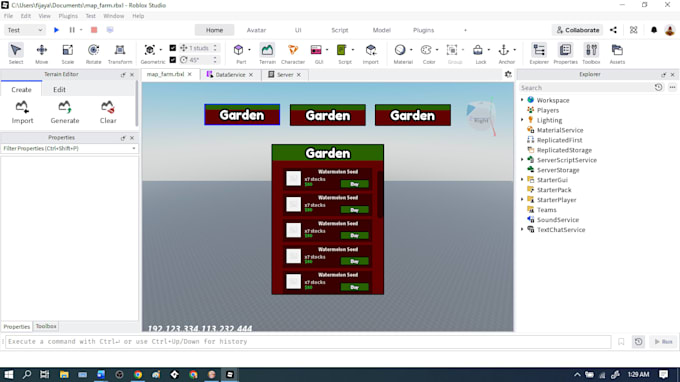Open the Filter Properties dropdown

pyautogui.click(x=134, y=148)
